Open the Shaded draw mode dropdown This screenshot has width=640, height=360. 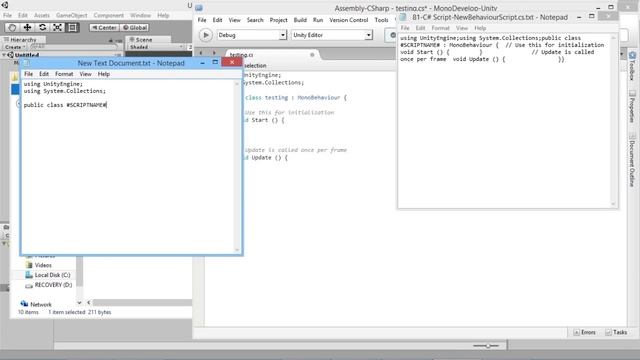(x=156, y=47)
